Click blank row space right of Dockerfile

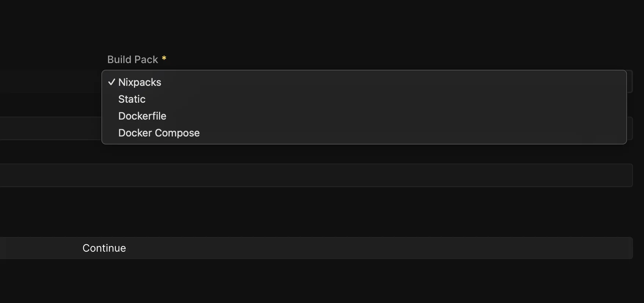[x=367, y=116]
